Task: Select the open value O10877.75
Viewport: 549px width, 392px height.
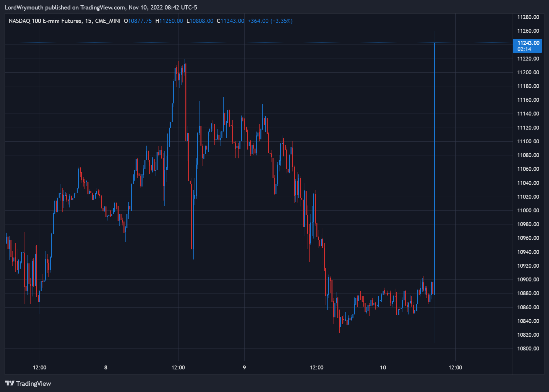Action: [x=138, y=21]
